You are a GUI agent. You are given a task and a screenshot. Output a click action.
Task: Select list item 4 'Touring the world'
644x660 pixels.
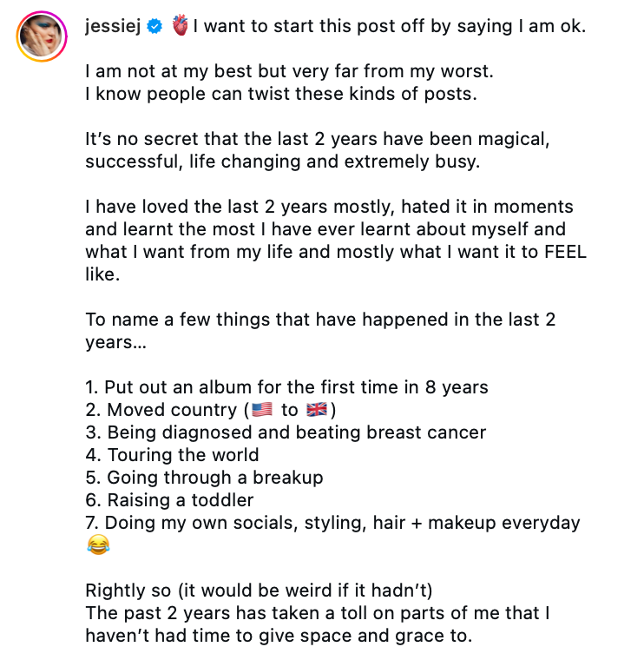tap(172, 455)
